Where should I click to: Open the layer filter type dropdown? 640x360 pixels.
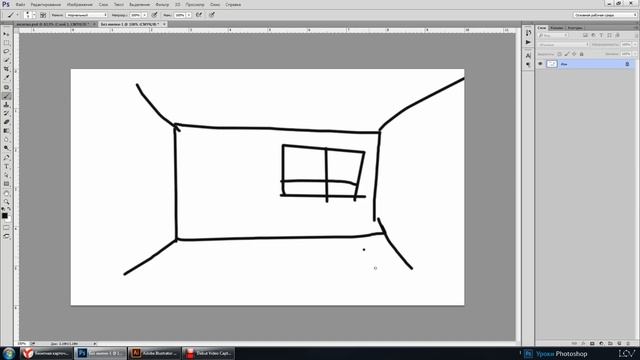point(553,36)
